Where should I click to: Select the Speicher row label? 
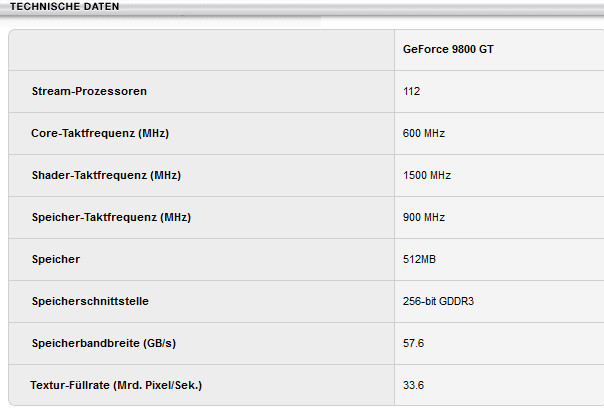[56, 259]
